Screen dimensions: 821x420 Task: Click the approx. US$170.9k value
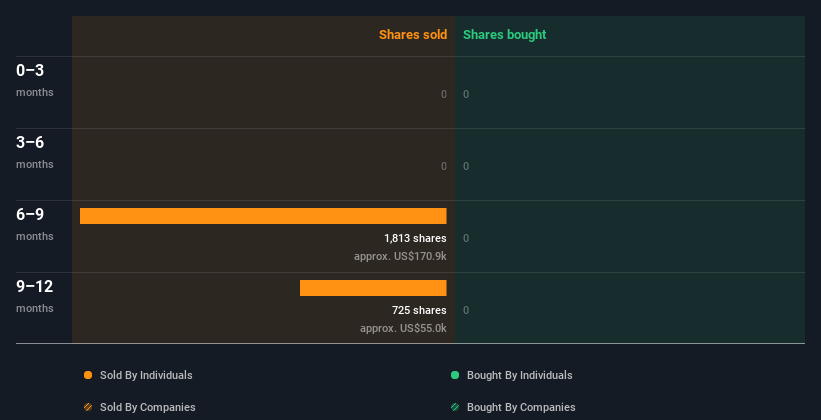click(x=401, y=257)
